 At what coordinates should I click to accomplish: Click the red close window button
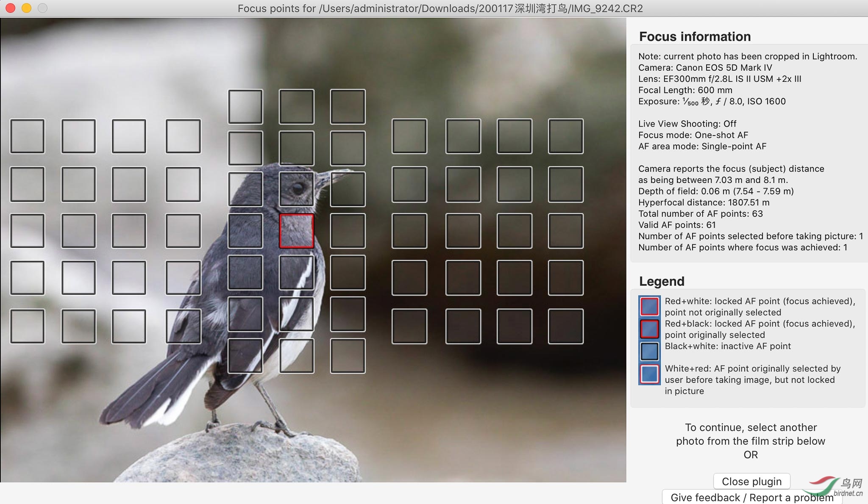[x=11, y=8]
